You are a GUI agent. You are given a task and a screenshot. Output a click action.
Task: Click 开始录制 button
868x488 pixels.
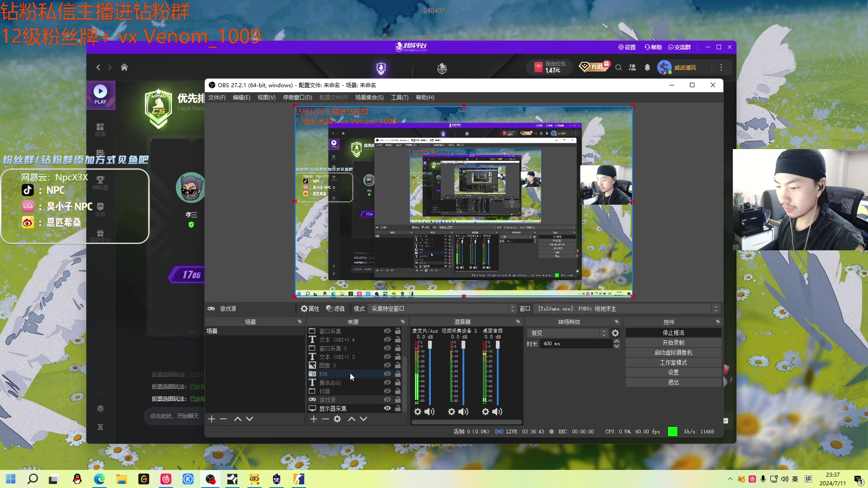pos(674,343)
